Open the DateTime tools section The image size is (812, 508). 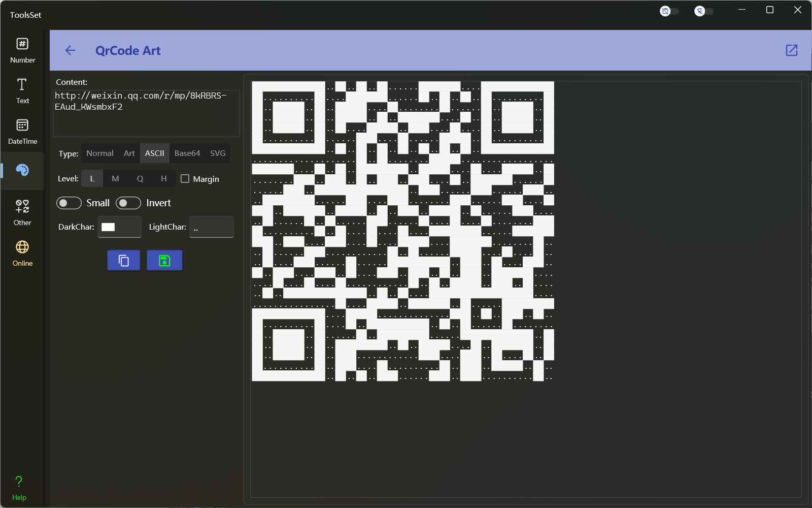[x=22, y=132]
